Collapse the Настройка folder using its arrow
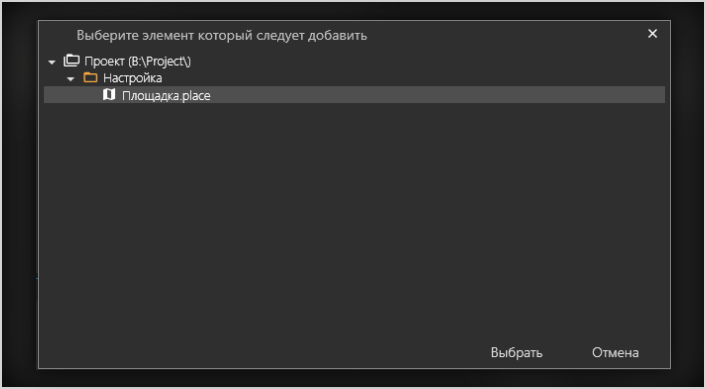This screenshot has width=706, height=389. coord(70,79)
